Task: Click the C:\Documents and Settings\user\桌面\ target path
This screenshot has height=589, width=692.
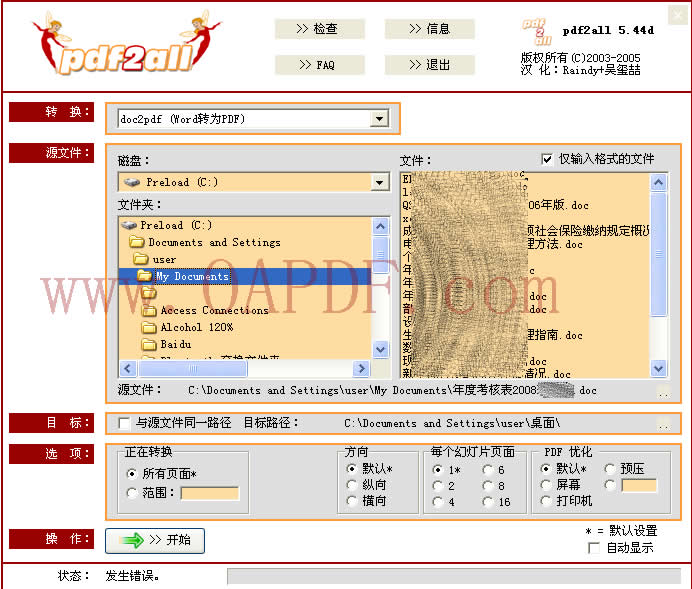Action: tap(452, 424)
